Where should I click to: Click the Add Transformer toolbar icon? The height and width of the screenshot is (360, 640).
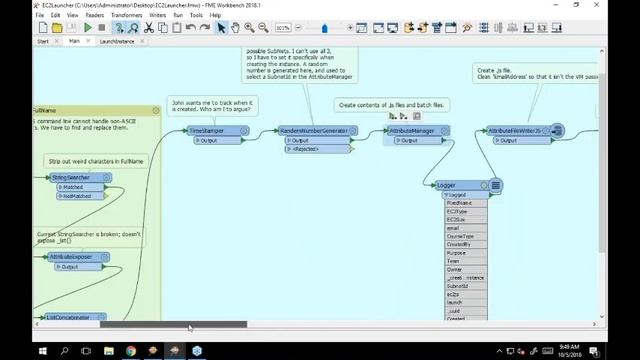tap(437, 28)
